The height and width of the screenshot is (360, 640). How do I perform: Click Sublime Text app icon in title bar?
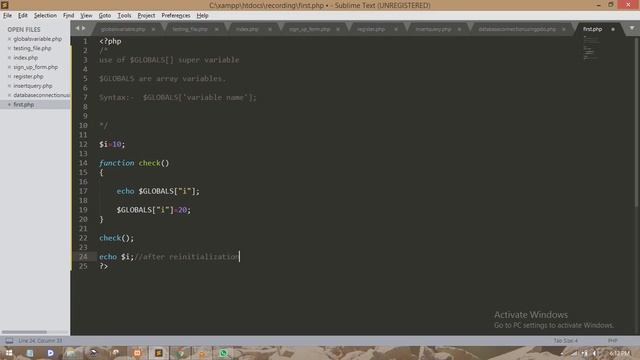[x=5, y=5]
